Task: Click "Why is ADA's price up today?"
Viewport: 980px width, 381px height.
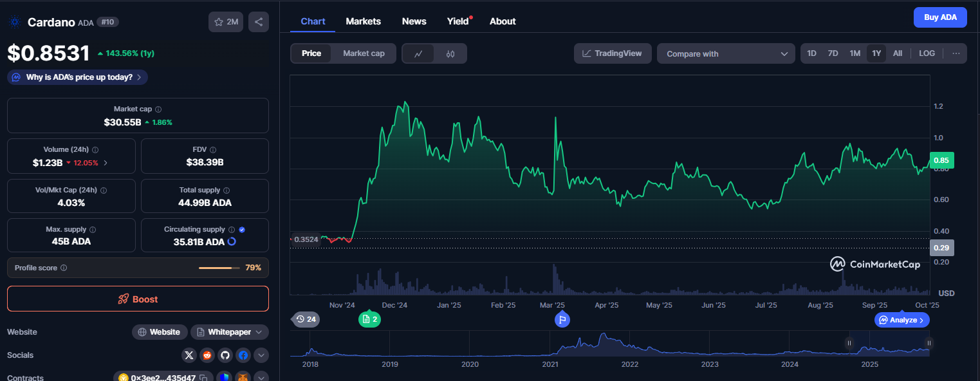Action: pos(78,77)
